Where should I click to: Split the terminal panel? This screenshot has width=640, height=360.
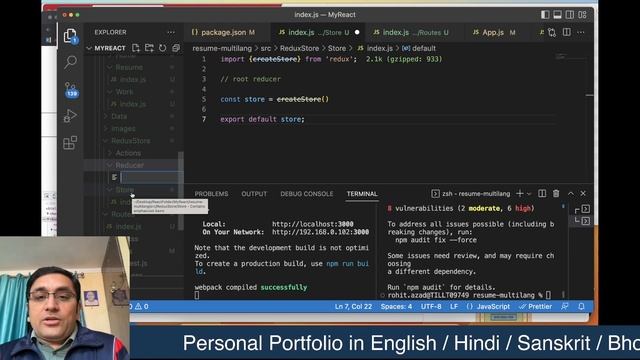click(x=542, y=193)
